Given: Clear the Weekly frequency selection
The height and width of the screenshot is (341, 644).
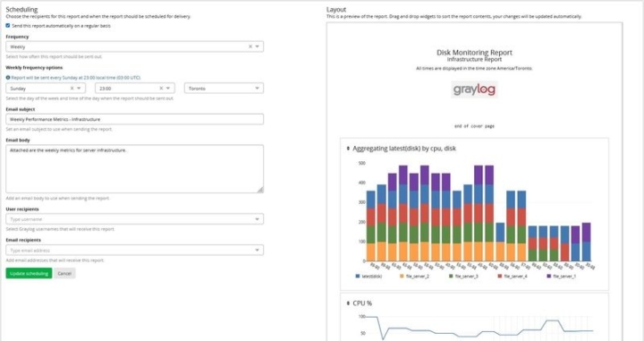Looking at the screenshot, I should (x=250, y=47).
